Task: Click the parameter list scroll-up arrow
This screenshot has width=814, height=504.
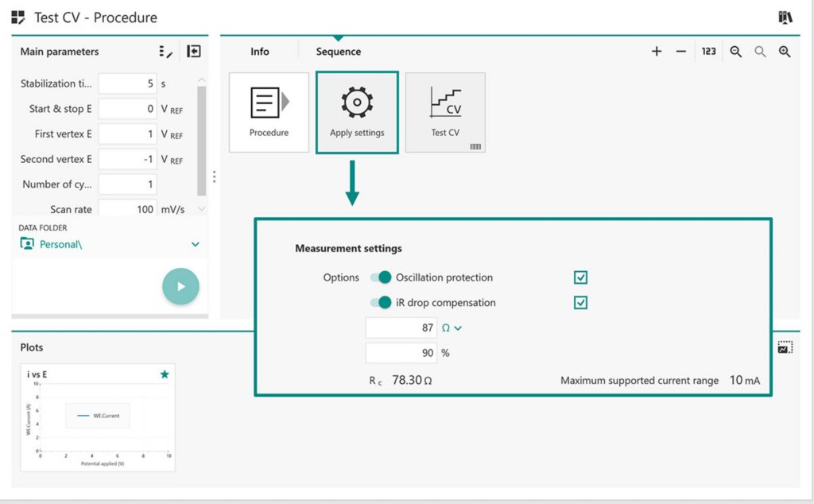Action: click(201, 79)
